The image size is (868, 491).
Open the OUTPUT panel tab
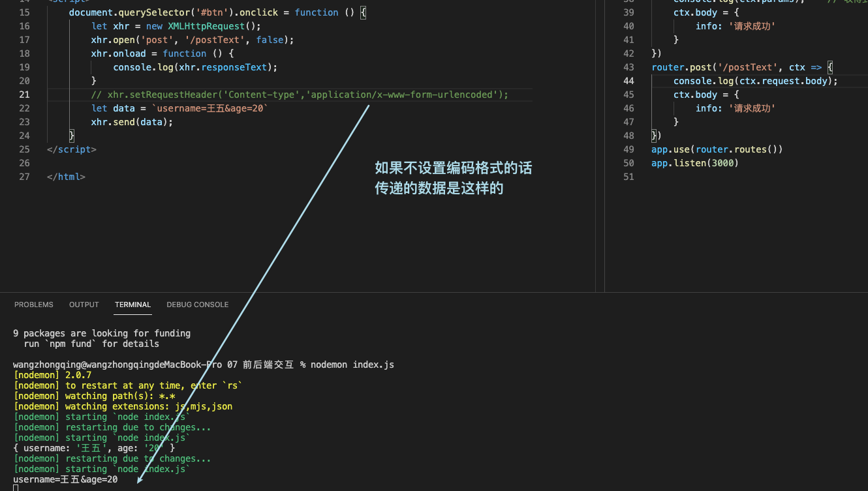tap(84, 305)
